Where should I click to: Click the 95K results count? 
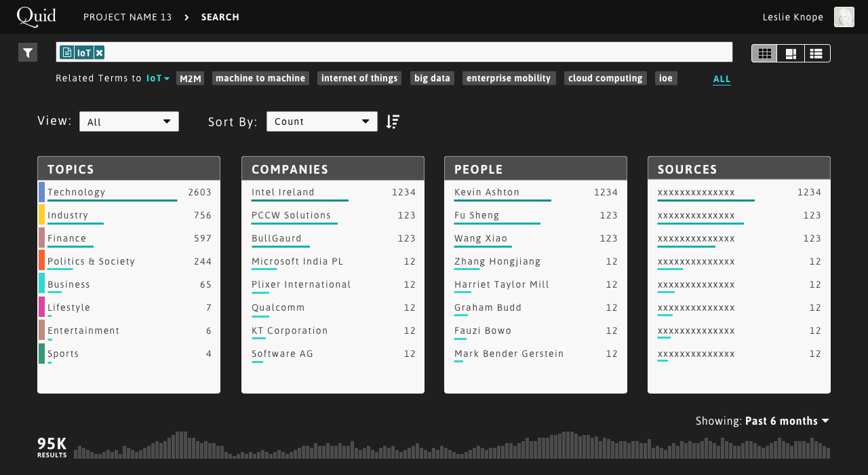tap(52, 448)
